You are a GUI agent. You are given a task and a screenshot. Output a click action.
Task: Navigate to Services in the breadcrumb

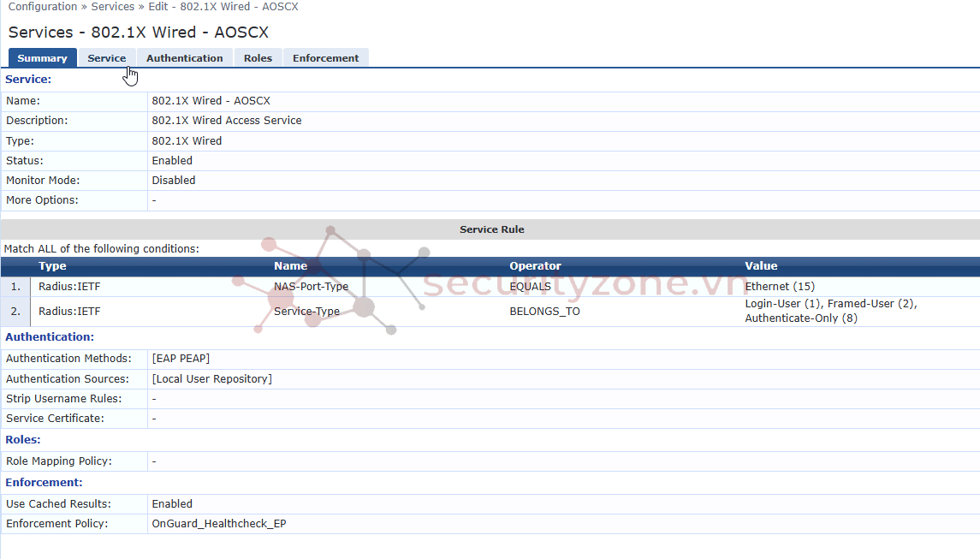pyautogui.click(x=112, y=7)
